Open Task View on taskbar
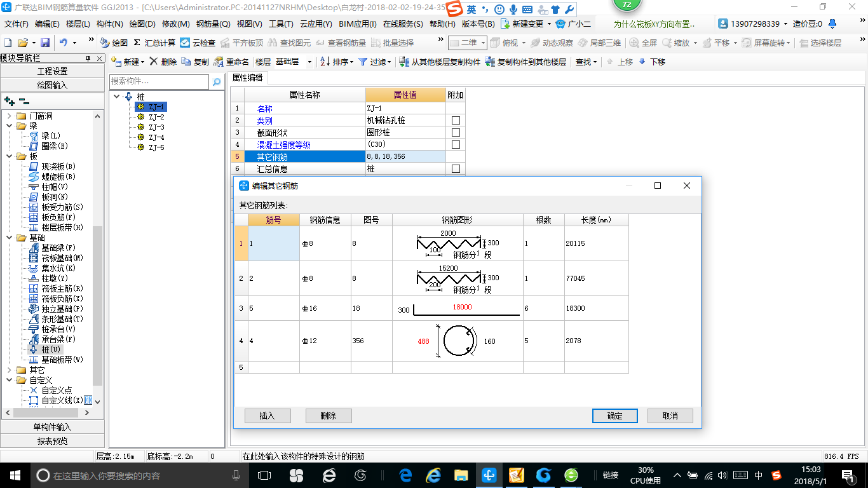The width and height of the screenshot is (868, 488). (x=264, y=475)
